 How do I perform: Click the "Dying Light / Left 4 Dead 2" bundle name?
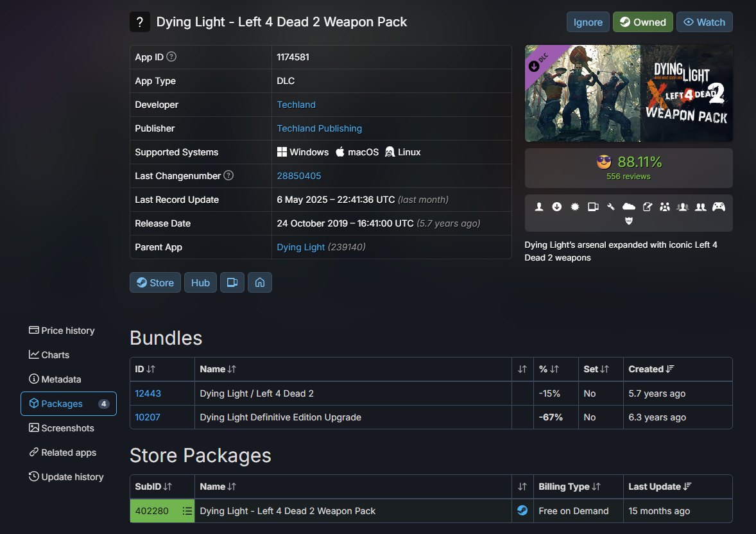[257, 393]
